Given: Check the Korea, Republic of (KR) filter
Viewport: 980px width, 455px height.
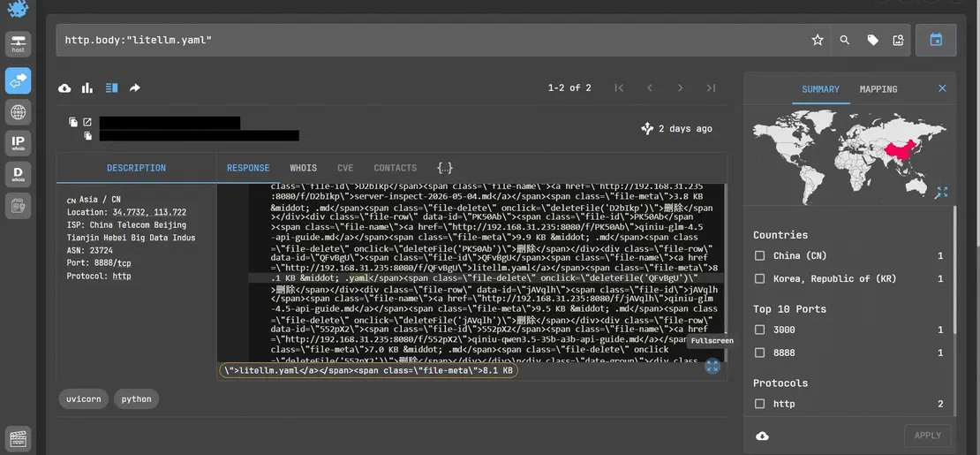Looking at the screenshot, I should tap(759, 278).
